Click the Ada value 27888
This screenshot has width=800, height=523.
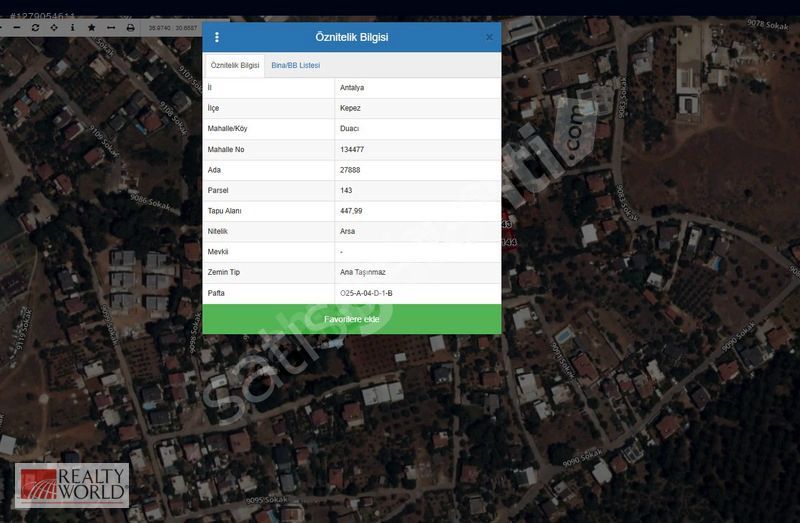pos(350,170)
